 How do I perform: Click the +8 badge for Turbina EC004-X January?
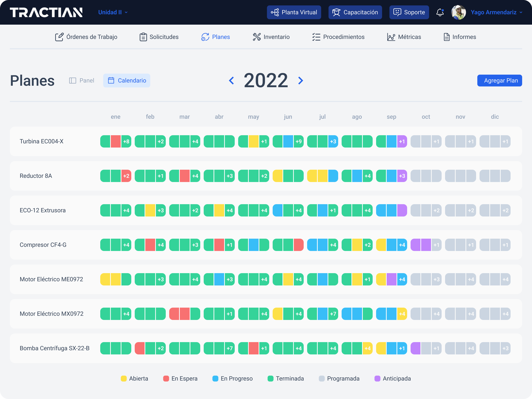click(126, 141)
